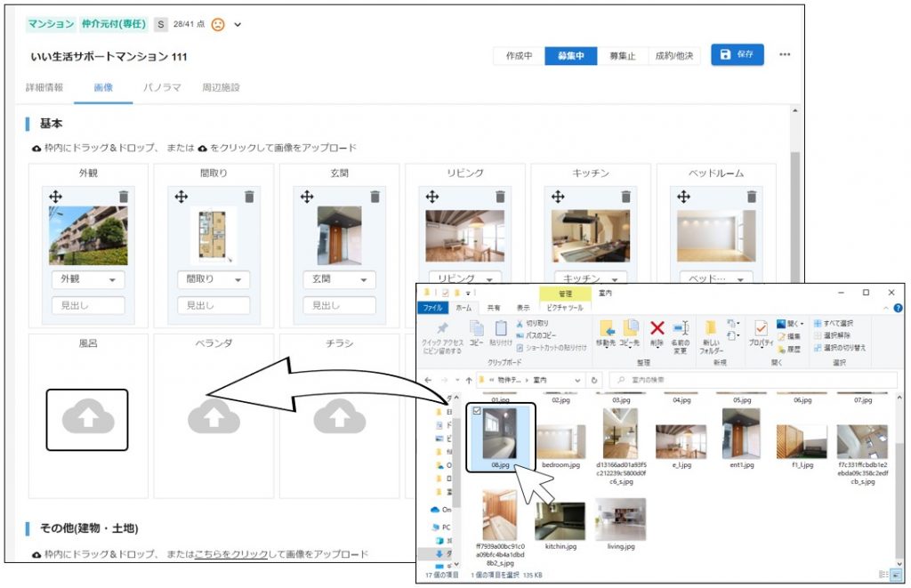Uncheck the checkbox on 08.jpg thumbnail
Viewport: 911px width, 588px height.
pos(477,410)
